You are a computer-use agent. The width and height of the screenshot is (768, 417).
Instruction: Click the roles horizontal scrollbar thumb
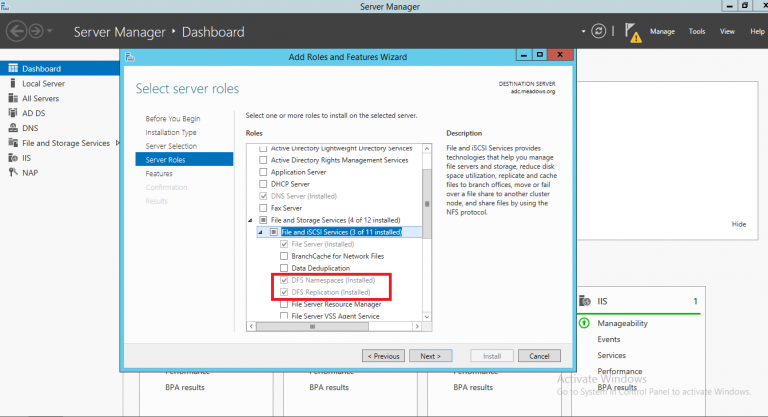coord(312,326)
